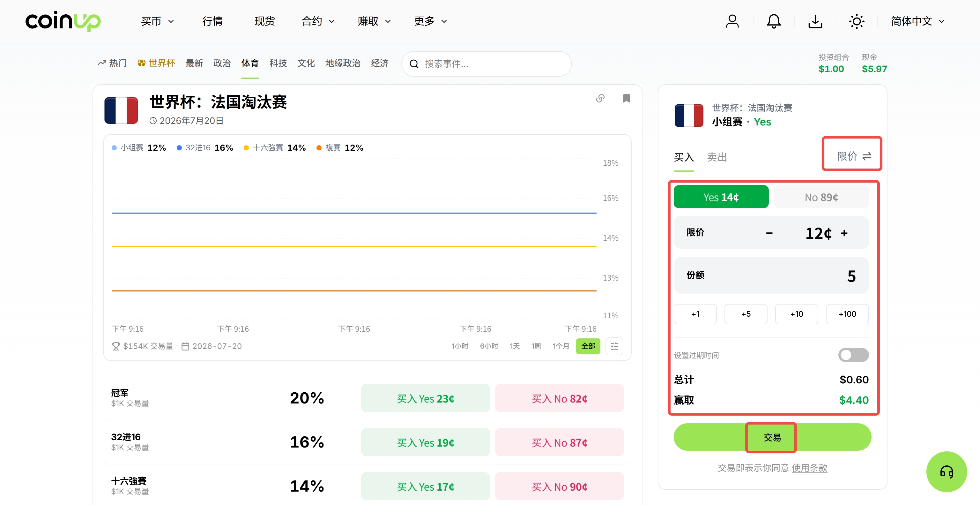Open 简体中文 language dropdown
This screenshot has height=505, width=980.
coord(917,21)
